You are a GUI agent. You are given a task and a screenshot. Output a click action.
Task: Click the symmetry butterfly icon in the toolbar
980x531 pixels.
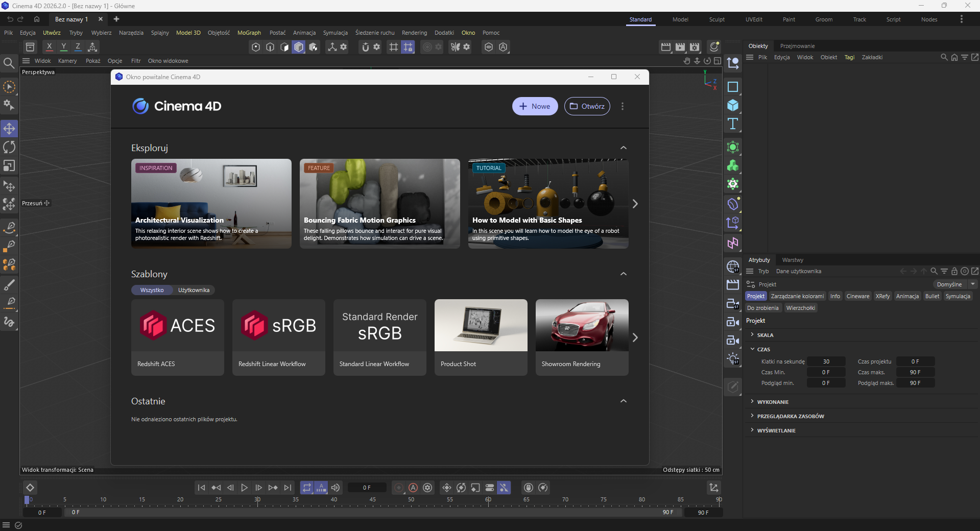tap(455, 47)
